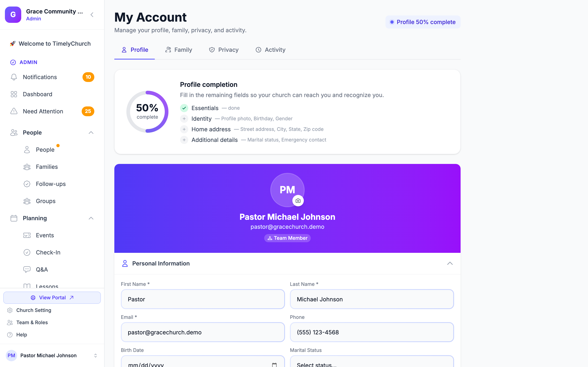Click the camera icon on profile avatar

click(298, 201)
